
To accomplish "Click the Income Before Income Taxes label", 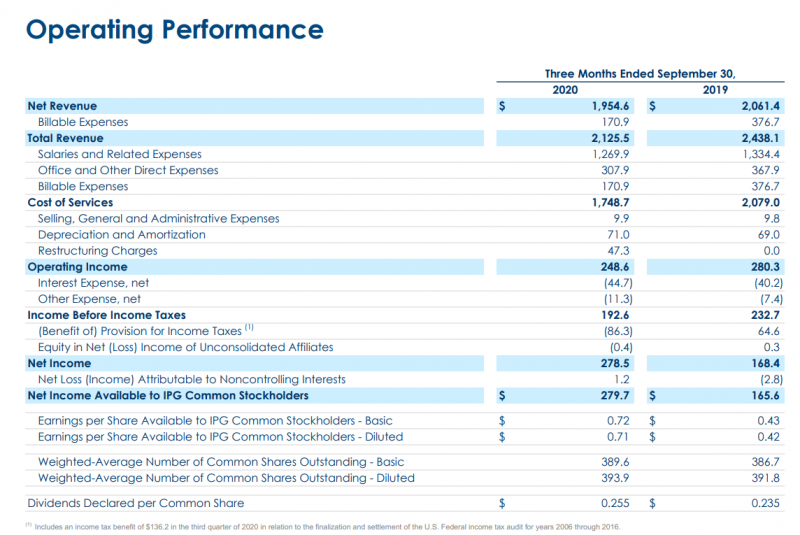I will pos(106,315).
